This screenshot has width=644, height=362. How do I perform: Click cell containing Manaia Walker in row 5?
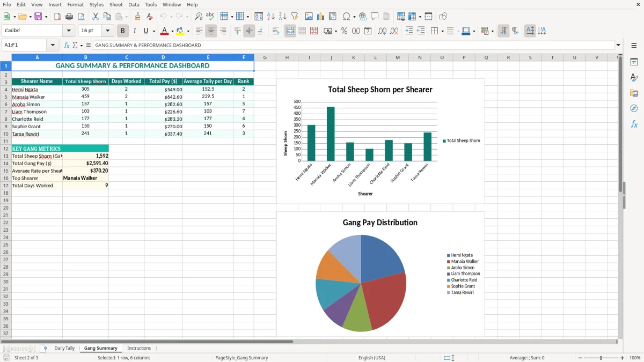tap(37, 97)
